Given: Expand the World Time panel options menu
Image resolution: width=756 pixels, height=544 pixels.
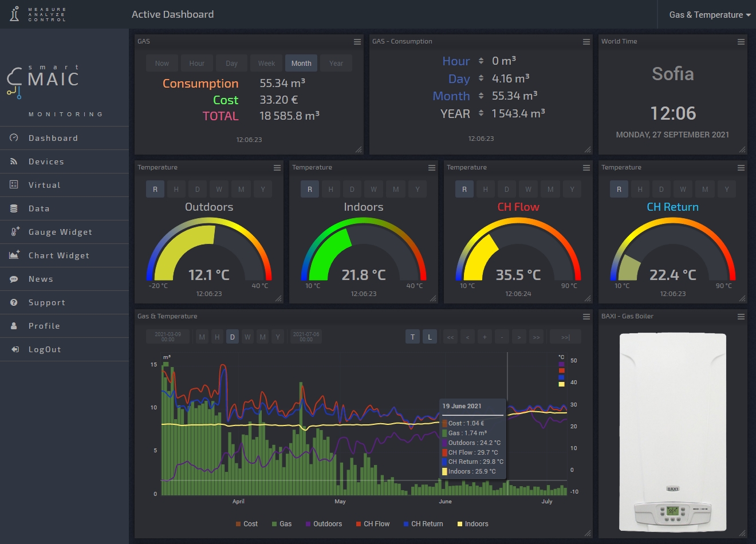Looking at the screenshot, I should [x=741, y=41].
